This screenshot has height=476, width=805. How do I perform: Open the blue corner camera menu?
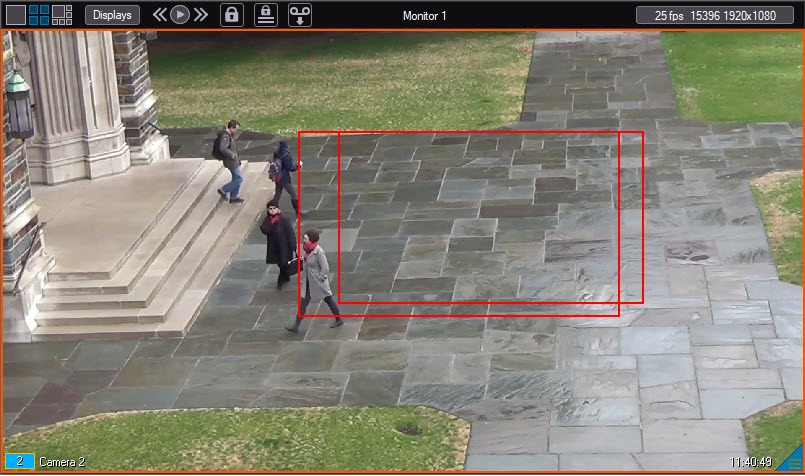click(x=793, y=460)
